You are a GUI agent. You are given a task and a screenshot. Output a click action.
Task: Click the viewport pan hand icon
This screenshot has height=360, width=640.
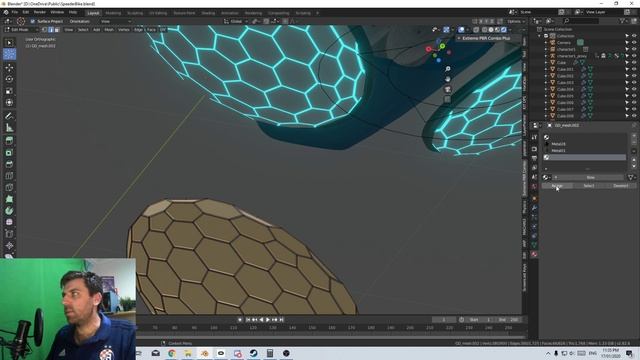click(x=448, y=79)
